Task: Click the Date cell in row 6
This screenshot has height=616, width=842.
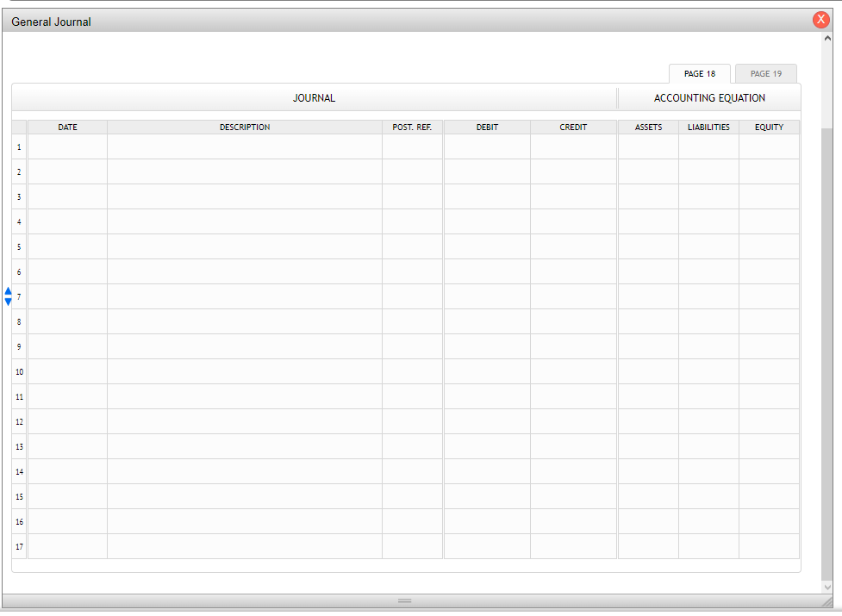Action: 68,271
